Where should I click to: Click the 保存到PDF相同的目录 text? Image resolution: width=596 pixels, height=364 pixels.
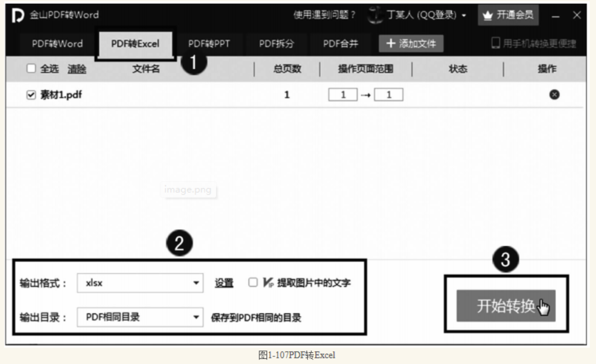pyautogui.click(x=256, y=318)
